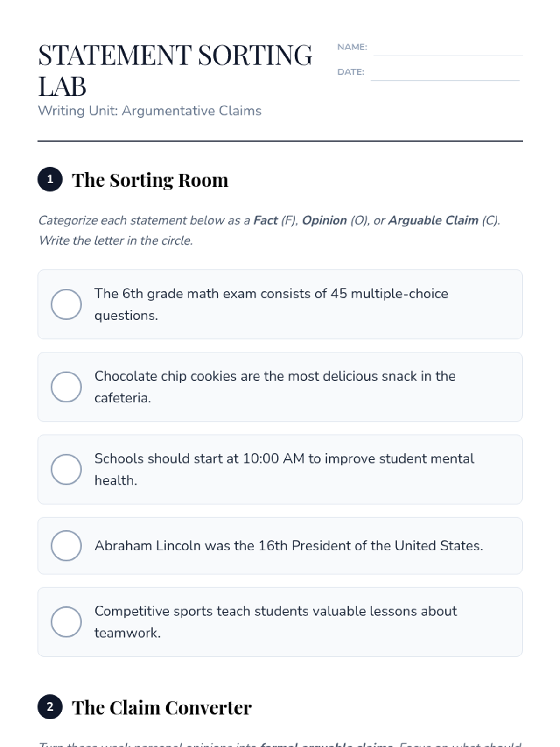Click the number 1 section badge
The image size is (560, 747).
tap(50, 179)
